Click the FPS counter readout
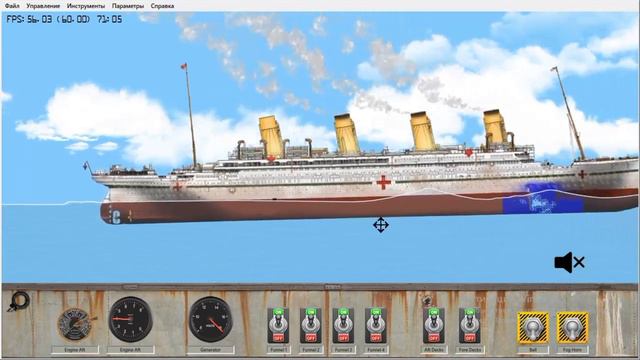This screenshot has height=360, width=640. pos(64,19)
